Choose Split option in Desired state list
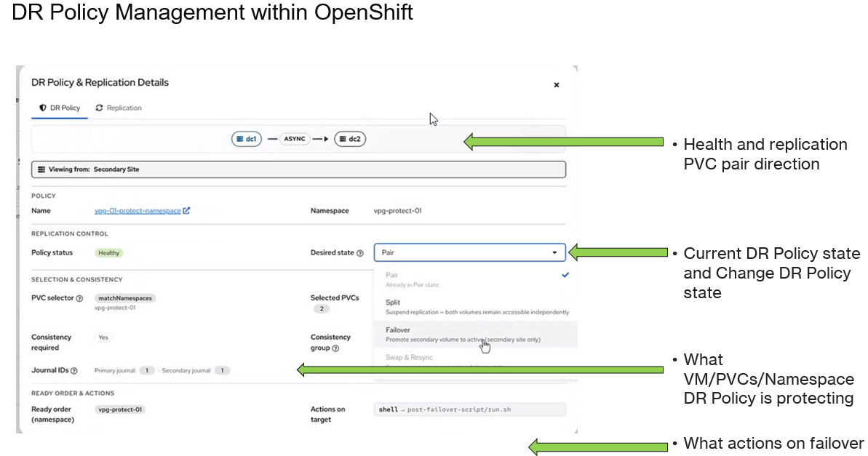Screen dimensions: 868x456 pos(476,307)
